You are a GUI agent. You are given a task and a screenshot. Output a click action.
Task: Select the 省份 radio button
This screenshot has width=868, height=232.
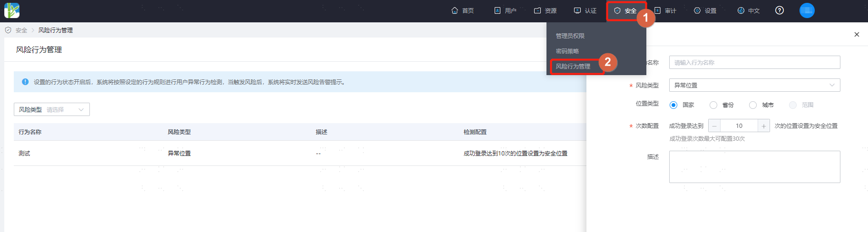click(x=713, y=105)
